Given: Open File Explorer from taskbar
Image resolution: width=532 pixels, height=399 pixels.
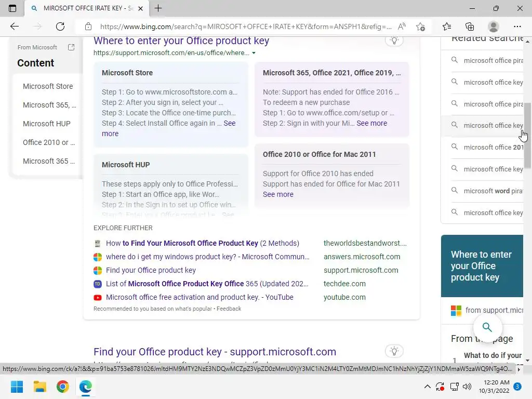Looking at the screenshot, I should pyautogui.click(x=39, y=387).
